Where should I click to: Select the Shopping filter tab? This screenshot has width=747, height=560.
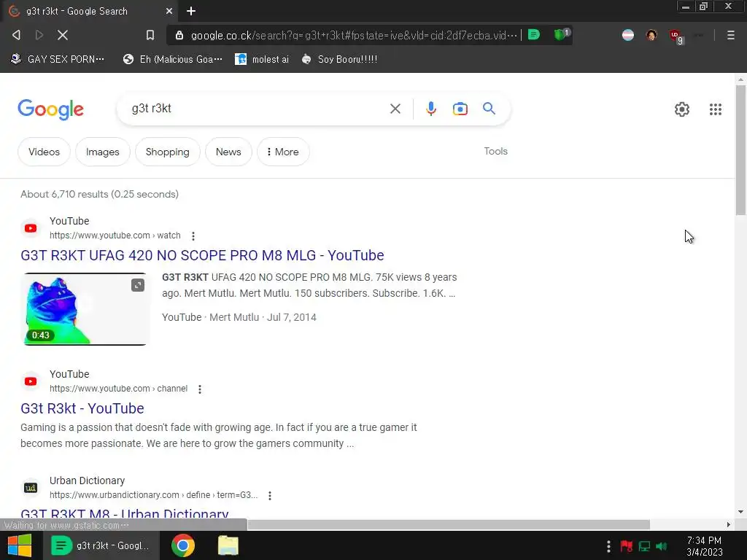tap(167, 152)
